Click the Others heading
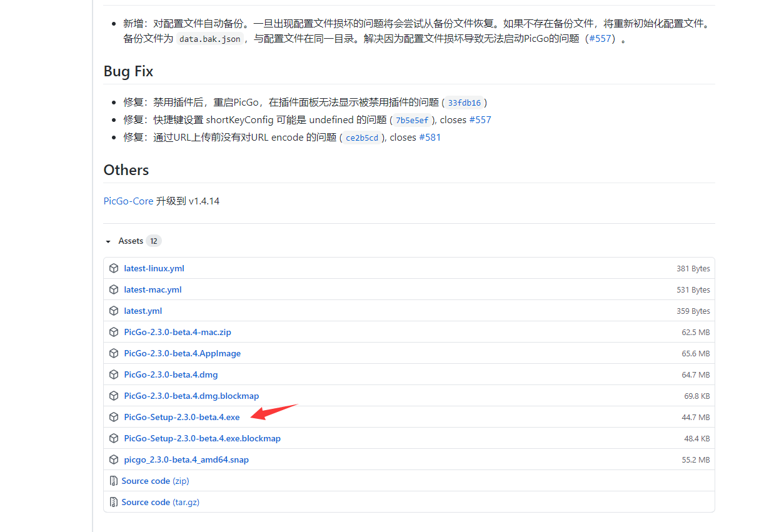The image size is (764, 532). click(x=126, y=170)
